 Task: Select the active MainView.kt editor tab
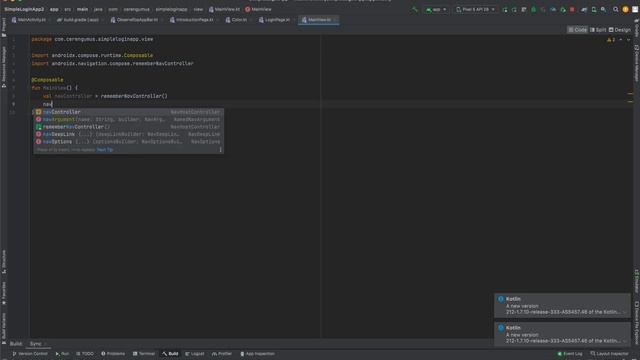point(319,20)
